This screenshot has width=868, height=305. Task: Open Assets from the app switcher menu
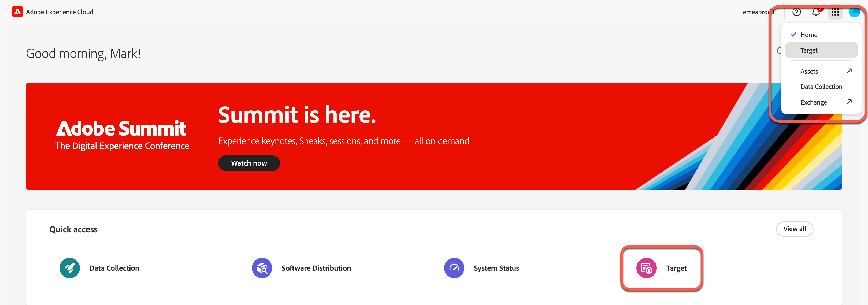coord(809,72)
